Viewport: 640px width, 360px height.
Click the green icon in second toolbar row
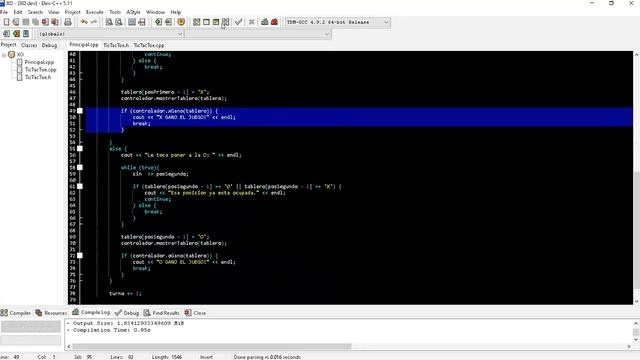tap(16, 34)
